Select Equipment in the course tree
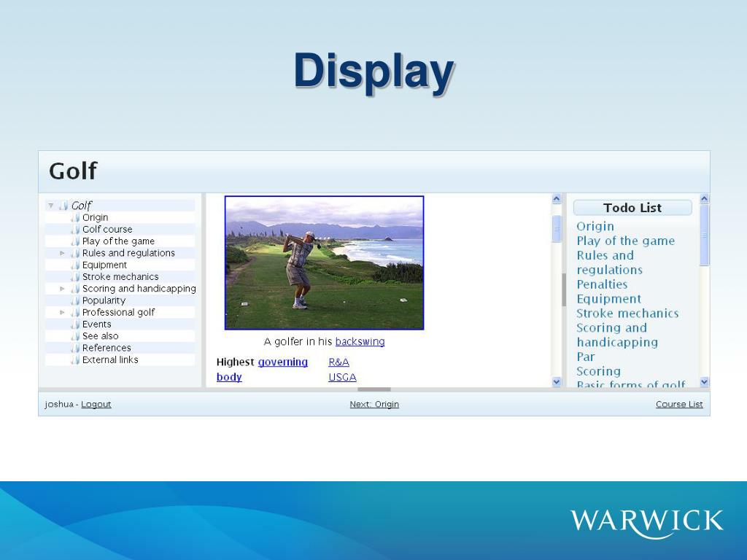 (104, 265)
